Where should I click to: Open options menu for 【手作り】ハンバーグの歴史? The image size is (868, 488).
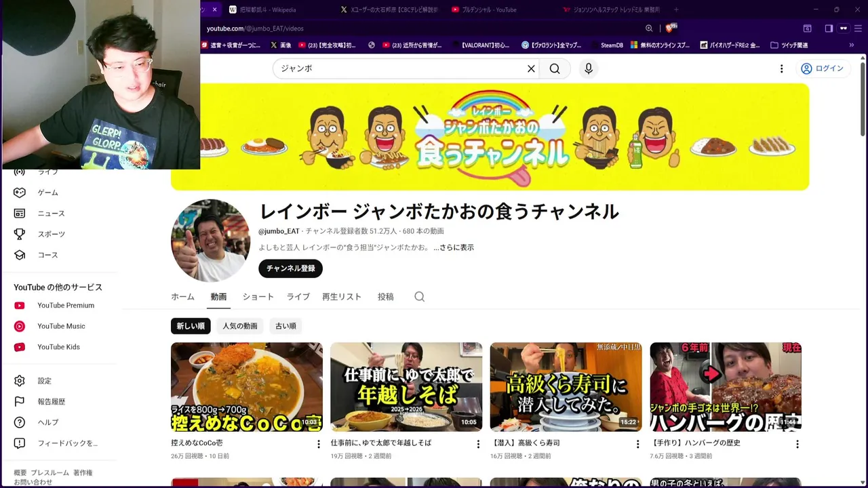click(x=797, y=445)
